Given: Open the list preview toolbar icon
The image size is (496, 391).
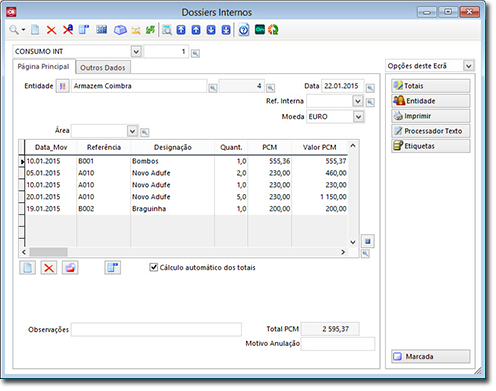Looking at the screenshot, I should tap(167, 30).
